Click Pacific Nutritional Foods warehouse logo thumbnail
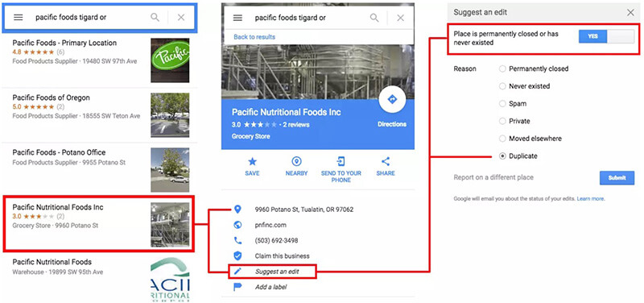644x303 pixels. tap(170, 280)
